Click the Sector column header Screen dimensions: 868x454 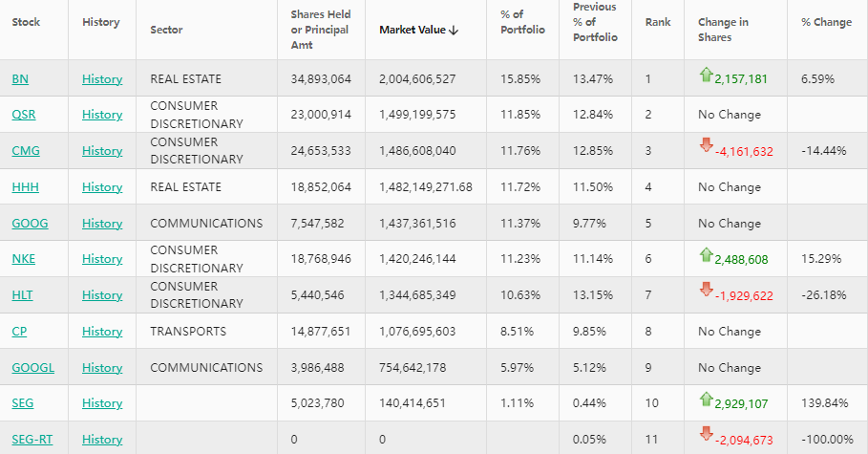tap(166, 30)
